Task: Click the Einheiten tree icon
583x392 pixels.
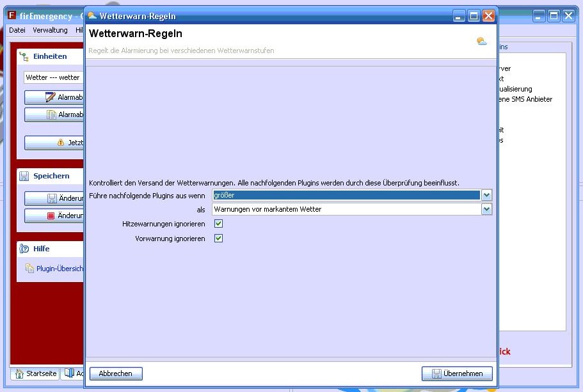Action: click(x=24, y=57)
